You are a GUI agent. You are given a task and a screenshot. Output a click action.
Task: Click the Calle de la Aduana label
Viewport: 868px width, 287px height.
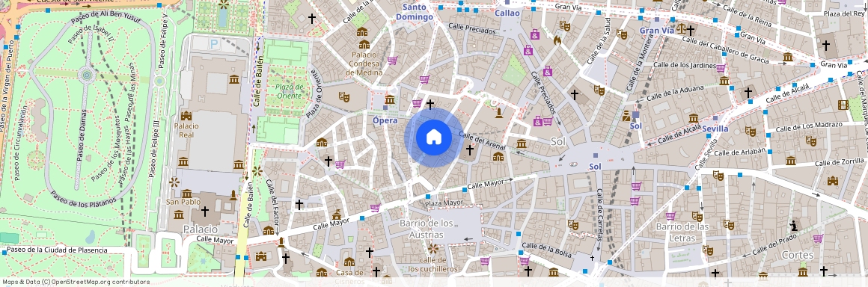tap(676, 92)
